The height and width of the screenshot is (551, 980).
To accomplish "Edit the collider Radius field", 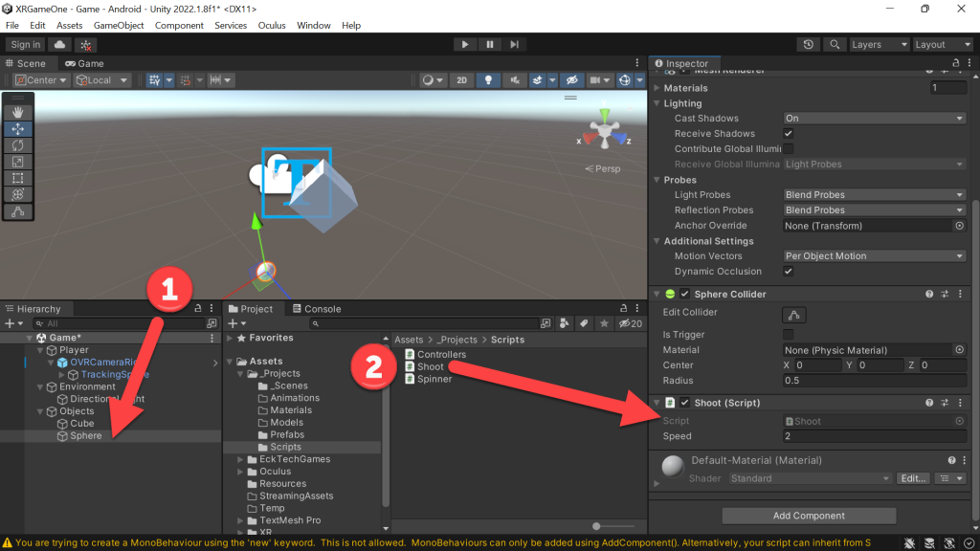I will pos(875,381).
